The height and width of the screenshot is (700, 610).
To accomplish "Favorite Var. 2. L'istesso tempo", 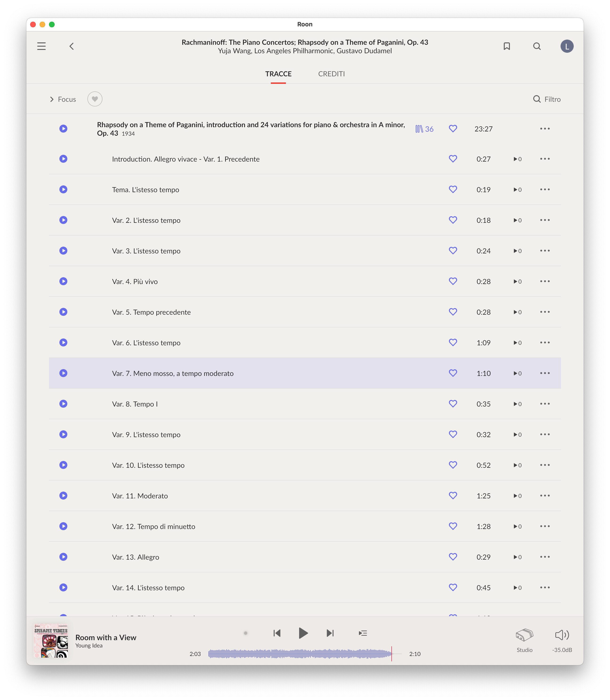I will (453, 220).
